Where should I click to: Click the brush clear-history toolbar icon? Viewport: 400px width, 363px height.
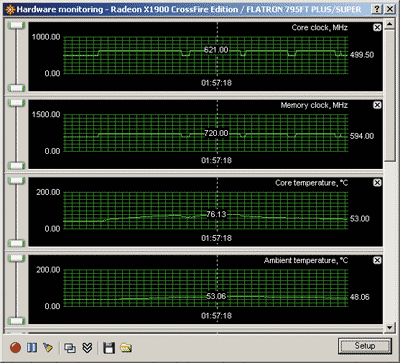[x=48, y=348]
